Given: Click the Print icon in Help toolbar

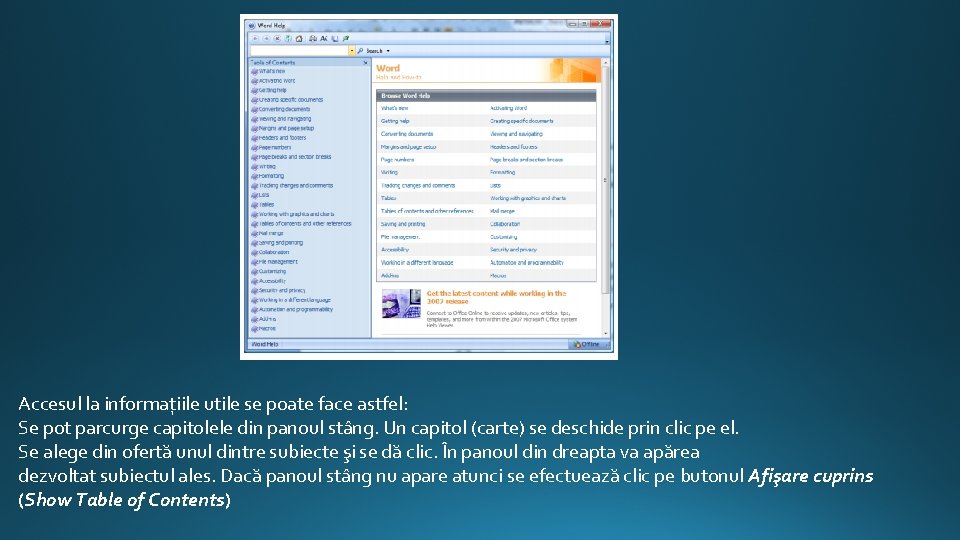Looking at the screenshot, I should pyautogui.click(x=313, y=39).
